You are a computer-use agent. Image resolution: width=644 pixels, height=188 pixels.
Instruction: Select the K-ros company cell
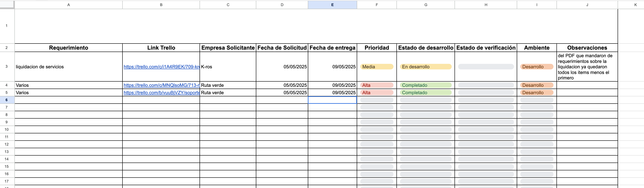coord(228,67)
